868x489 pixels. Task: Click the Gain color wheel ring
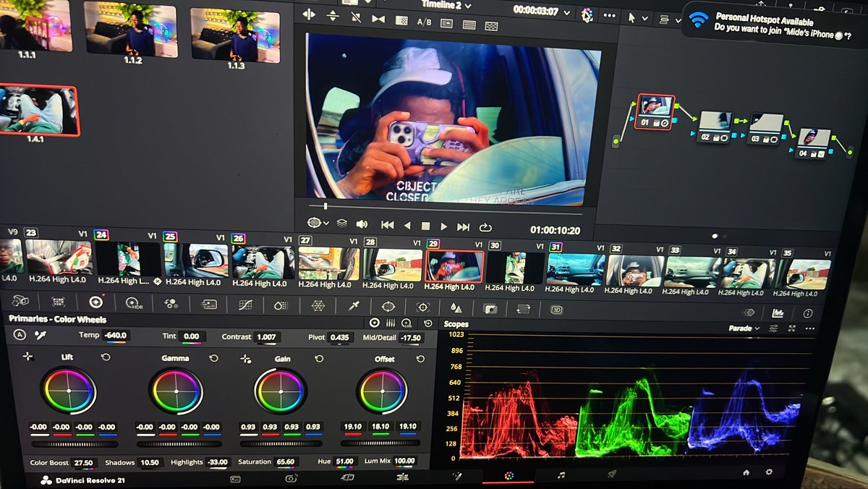pyautogui.click(x=281, y=391)
